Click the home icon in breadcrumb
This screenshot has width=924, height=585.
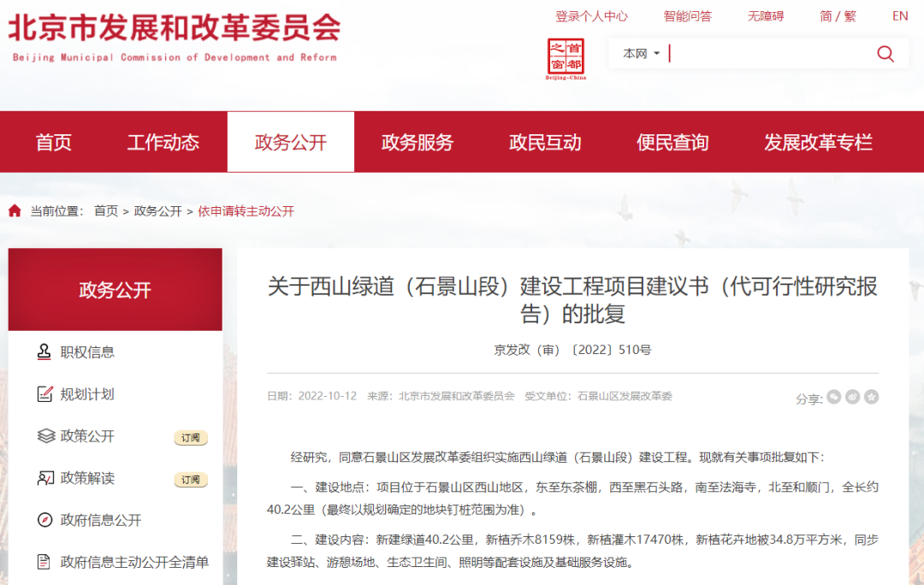click(x=15, y=211)
